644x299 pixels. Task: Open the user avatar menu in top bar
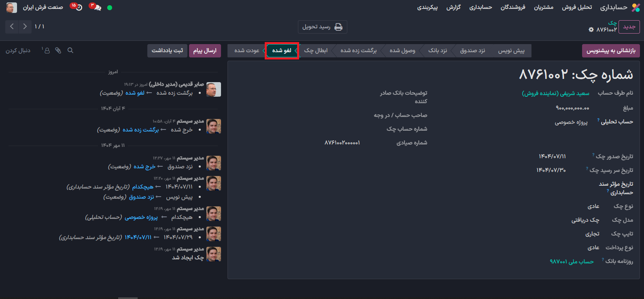click(x=12, y=7)
